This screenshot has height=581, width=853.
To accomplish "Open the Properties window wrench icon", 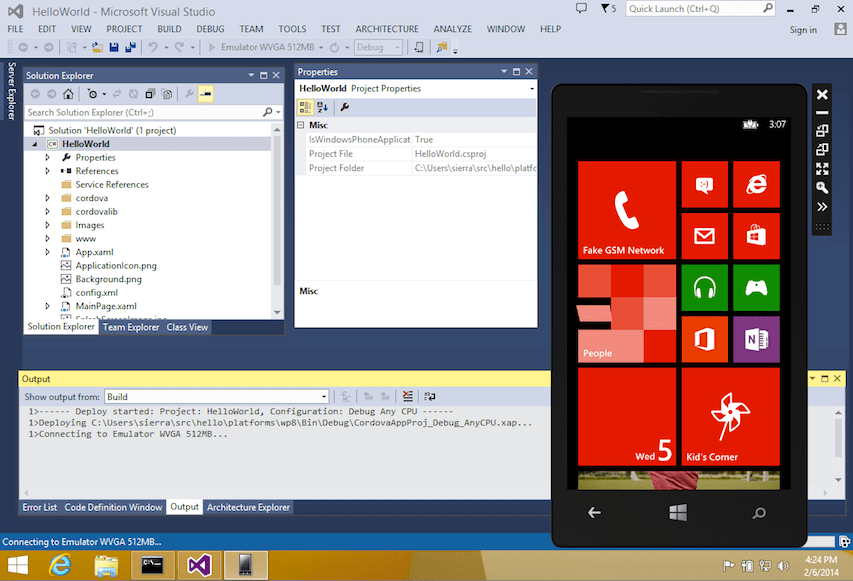I will 344,107.
